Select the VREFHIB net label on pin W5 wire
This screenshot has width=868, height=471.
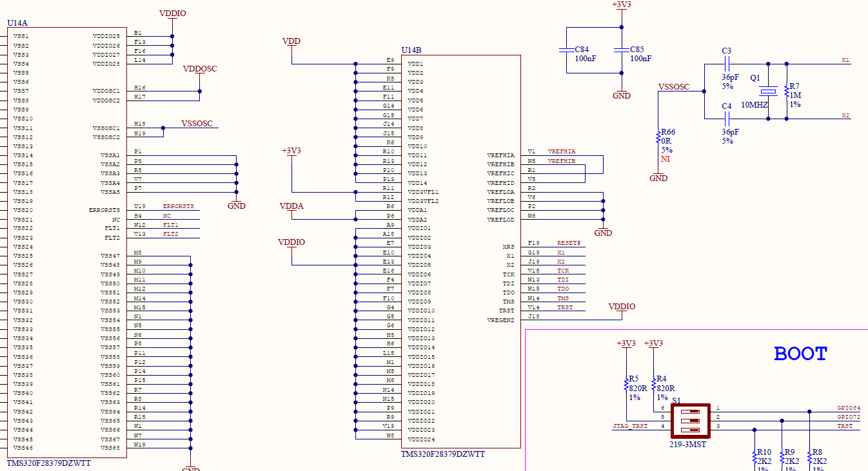pos(562,161)
